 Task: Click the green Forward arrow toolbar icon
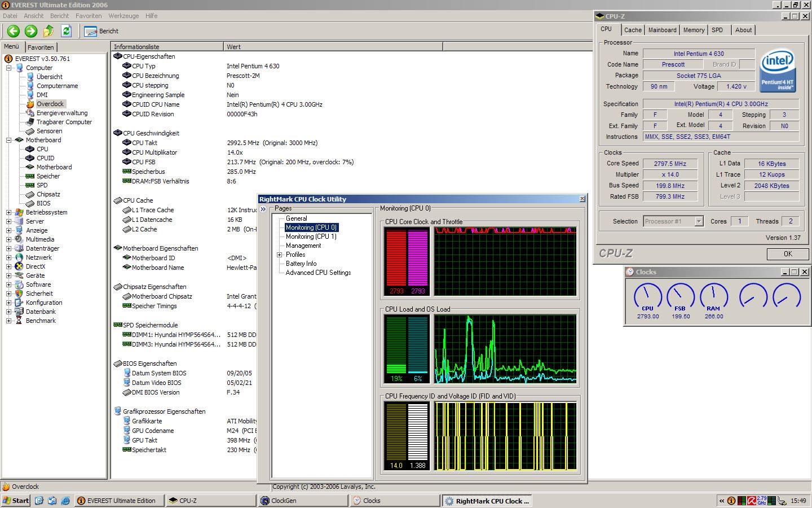coord(31,31)
